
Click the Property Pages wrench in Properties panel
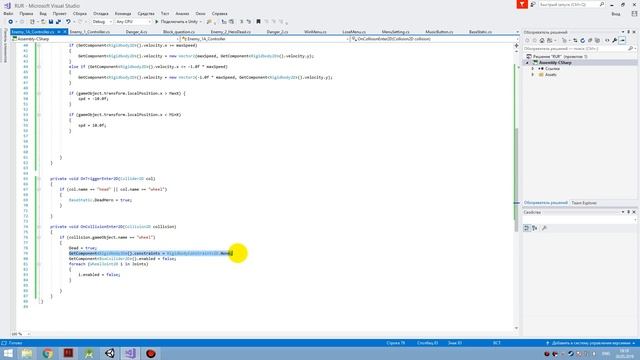click(544, 228)
